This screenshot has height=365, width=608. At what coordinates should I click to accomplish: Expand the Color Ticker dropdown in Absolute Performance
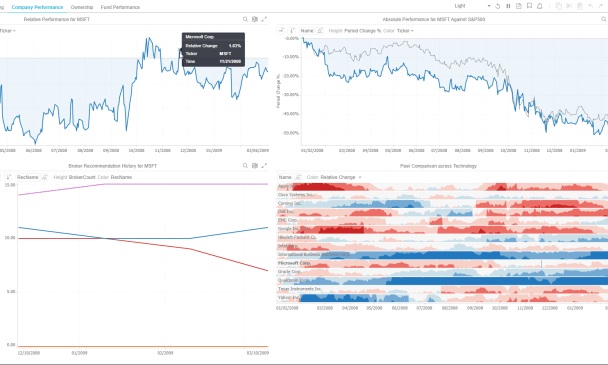tap(405, 31)
